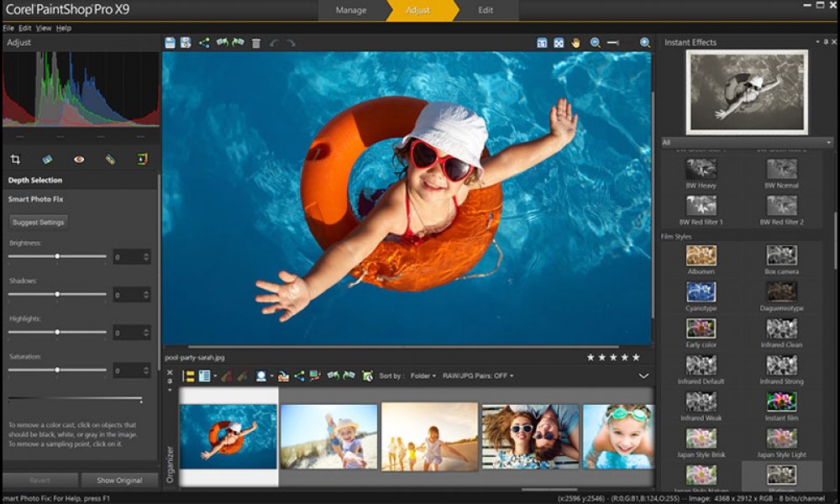Click the Share icon in the top toolbar
Image resolution: width=840 pixels, height=504 pixels.
204,43
